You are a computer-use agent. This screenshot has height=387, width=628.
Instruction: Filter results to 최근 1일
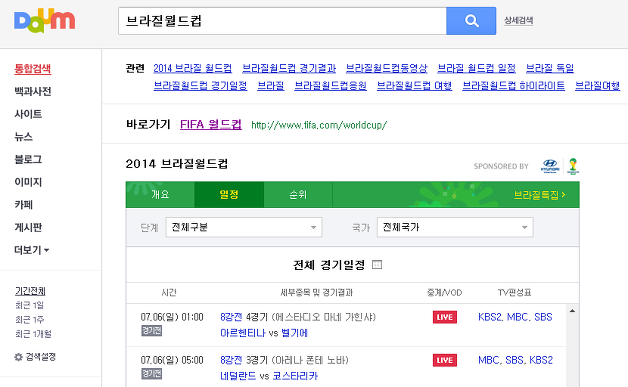click(29, 305)
